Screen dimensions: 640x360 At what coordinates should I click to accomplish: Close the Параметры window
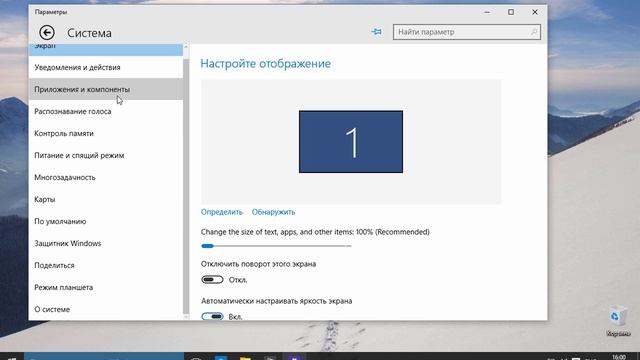click(x=535, y=12)
